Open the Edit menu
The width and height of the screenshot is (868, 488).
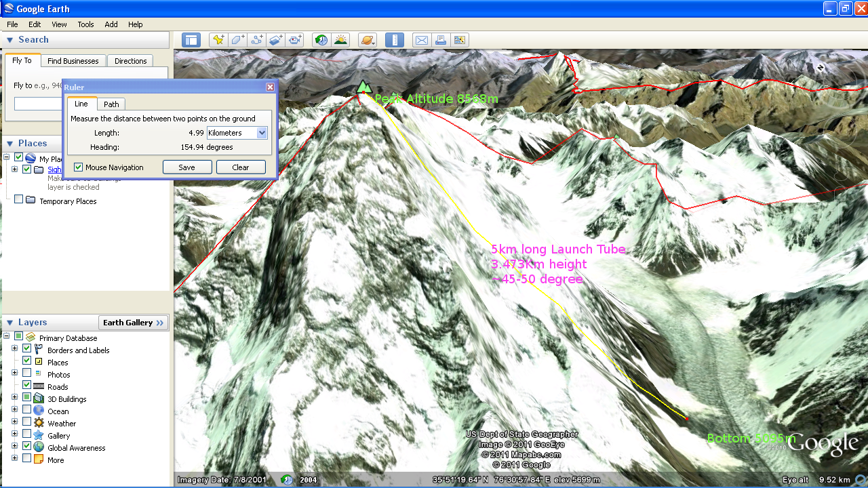click(35, 24)
